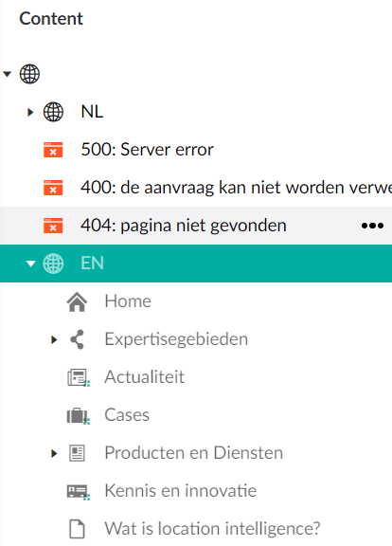This screenshot has height=546, width=392.
Task: Click the error icon for 500: Server error
Action: [x=53, y=150]
